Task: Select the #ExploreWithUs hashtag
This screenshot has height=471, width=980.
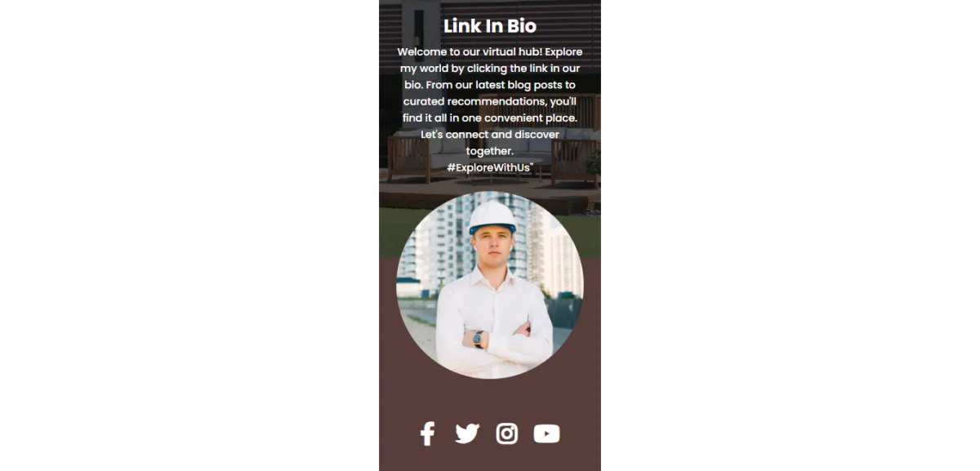Action: [x=489, y=167]
